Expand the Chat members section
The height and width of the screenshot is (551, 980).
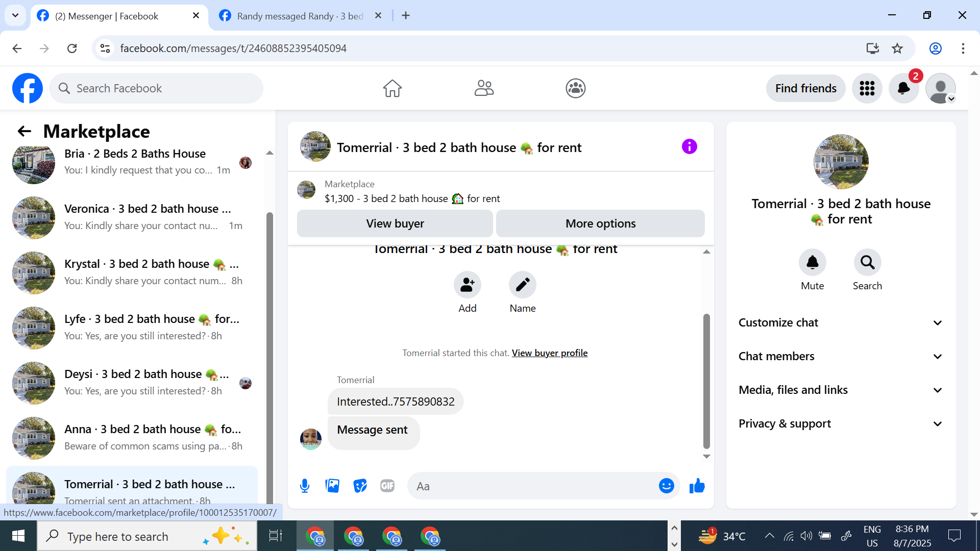[841, 357]
